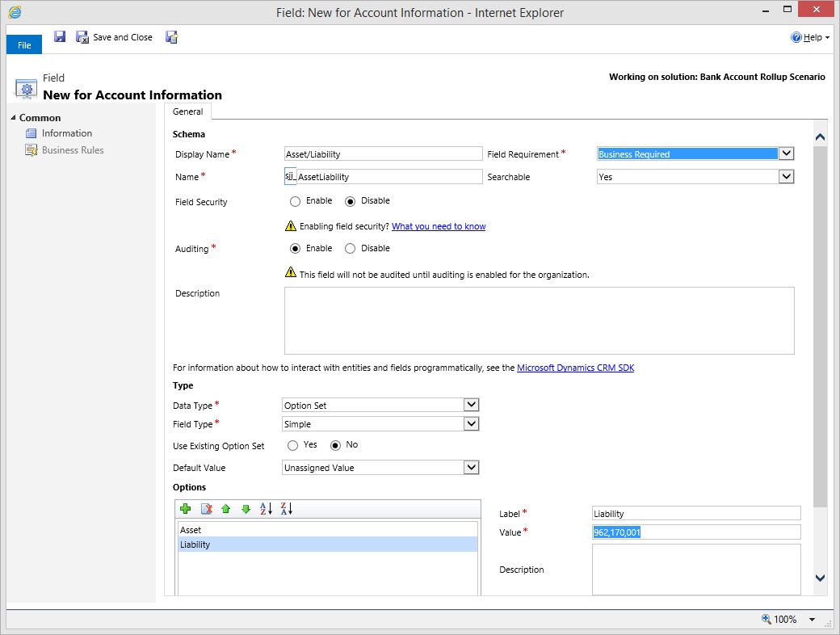Expand the Data Type dropdown
The width and height of the screenshot is (840, 635).
click(472, 405)
